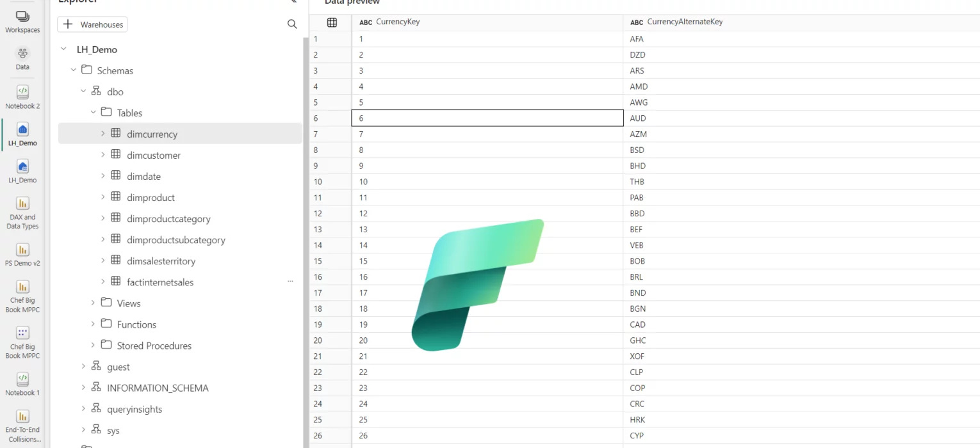Click the dimcustomer table icon
Image resolution: width=980 pixels, height=448 pixels.
pyautogui.click(x=116, y=154)
